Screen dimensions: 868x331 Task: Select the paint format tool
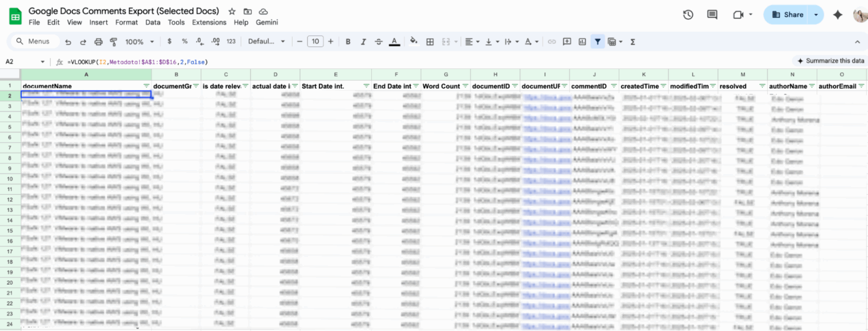[114, 42]
